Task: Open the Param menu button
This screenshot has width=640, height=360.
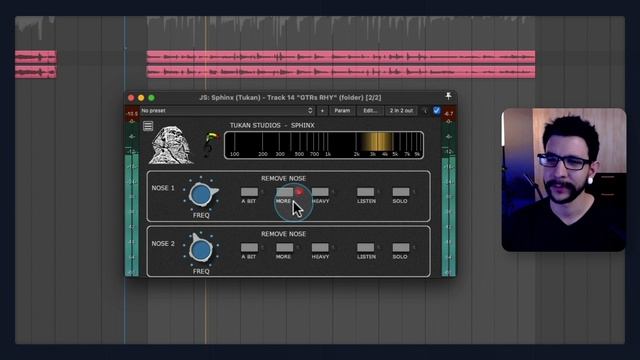Action: click(342, 111)
